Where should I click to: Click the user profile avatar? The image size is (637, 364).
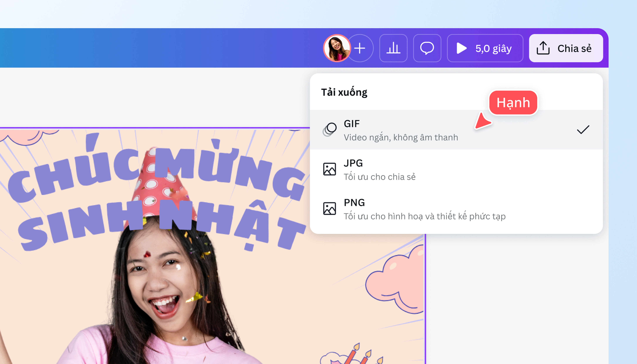pyautogui.click(x=337, y=48)
